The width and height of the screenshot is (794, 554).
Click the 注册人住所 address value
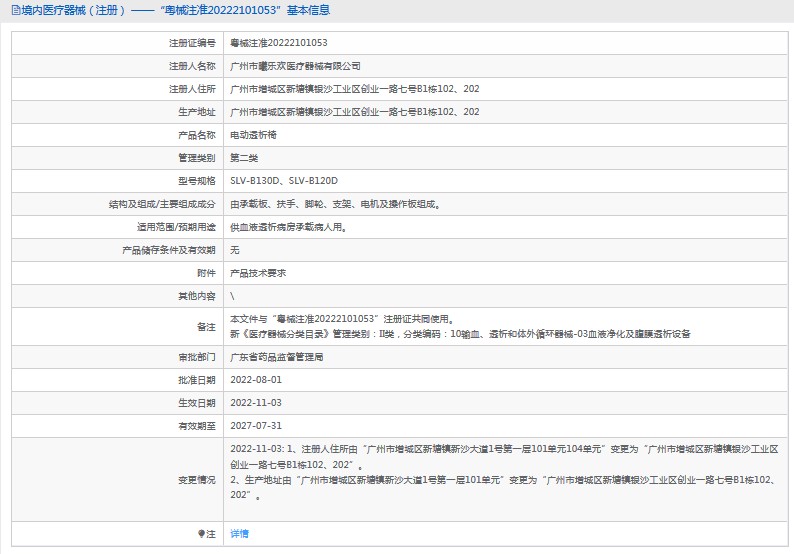tap(354, 89)
